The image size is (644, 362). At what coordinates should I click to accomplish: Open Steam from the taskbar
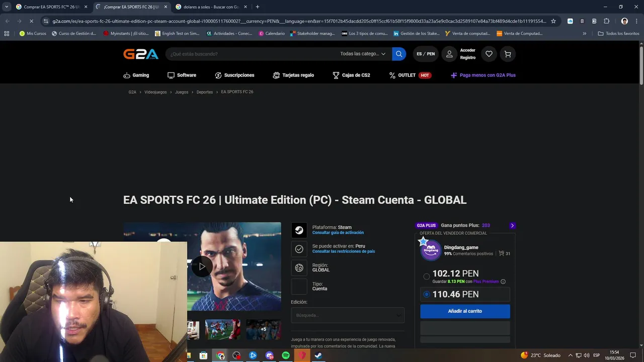coord(318,355)
